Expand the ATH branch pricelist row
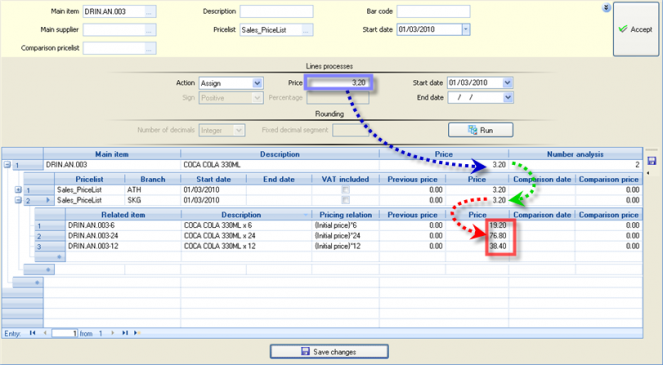This screenshot has height=365, width=663. [18, 190]
